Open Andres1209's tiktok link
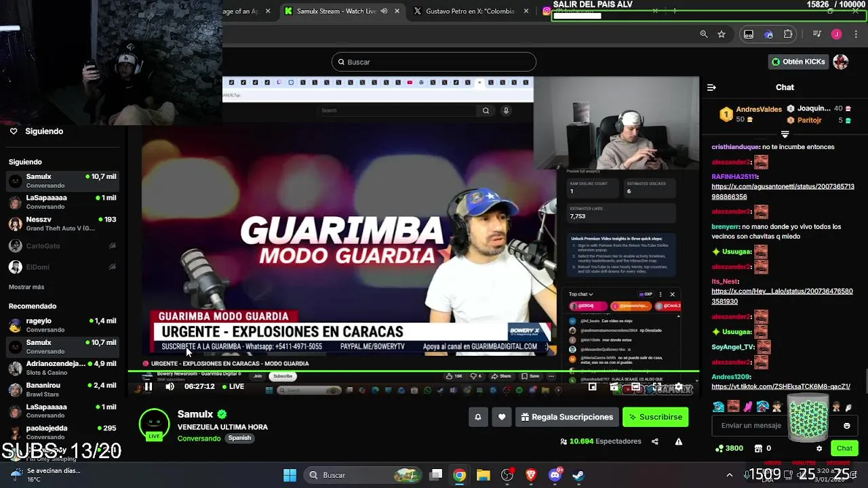Screen dimensions: 868x488 [x=781, y=386]
